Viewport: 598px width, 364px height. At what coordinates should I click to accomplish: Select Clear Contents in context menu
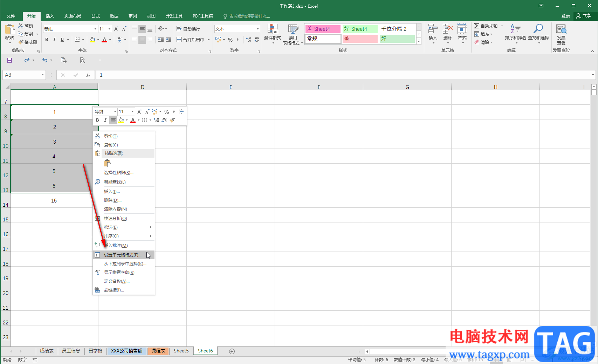124,209
